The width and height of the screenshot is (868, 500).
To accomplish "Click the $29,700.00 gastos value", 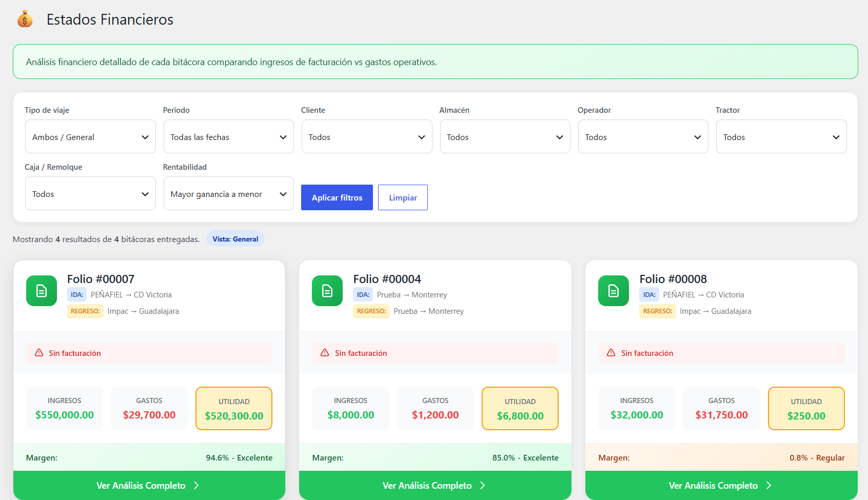I will [x=149, y=415].
